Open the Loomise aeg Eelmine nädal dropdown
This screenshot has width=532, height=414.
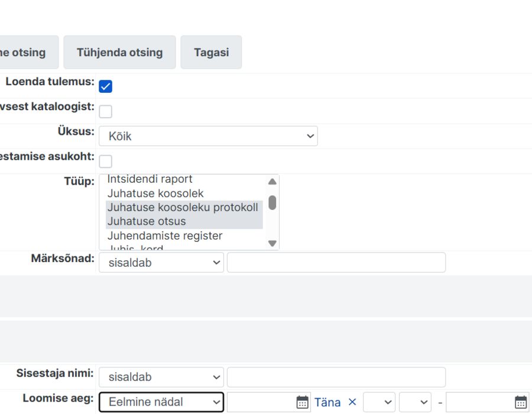161,402
